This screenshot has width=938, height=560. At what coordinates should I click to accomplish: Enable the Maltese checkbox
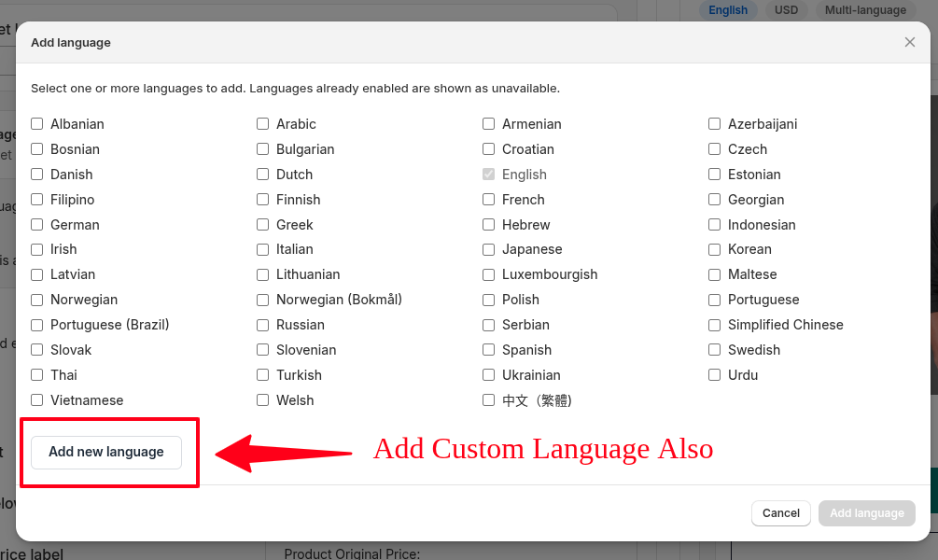[x=714, y=274]
